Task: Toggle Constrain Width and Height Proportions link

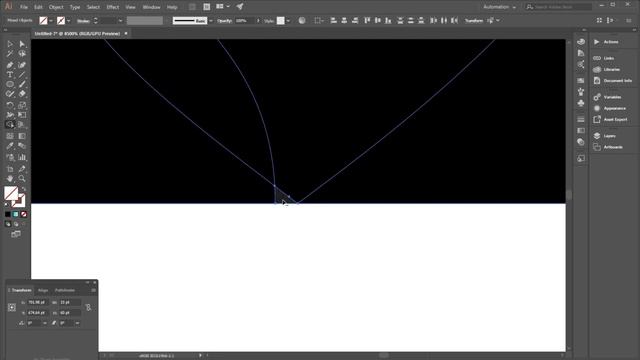Action: point(89,307)
